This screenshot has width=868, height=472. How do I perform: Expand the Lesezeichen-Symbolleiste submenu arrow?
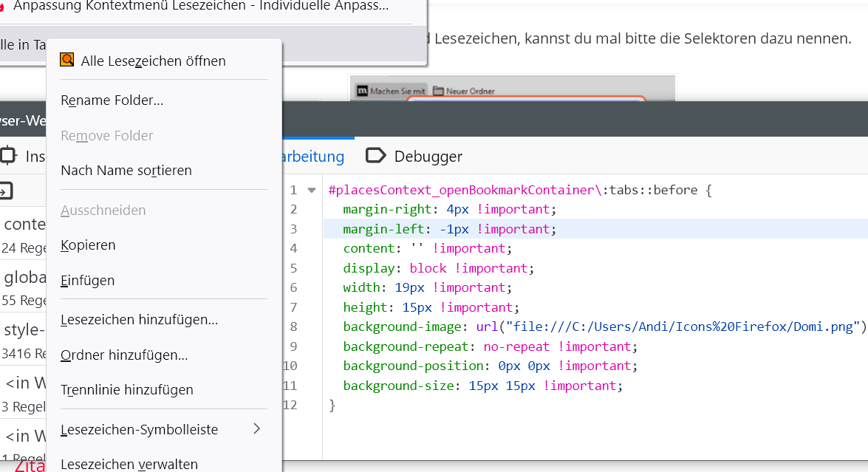pyautogui.click(x=256, y=428)
